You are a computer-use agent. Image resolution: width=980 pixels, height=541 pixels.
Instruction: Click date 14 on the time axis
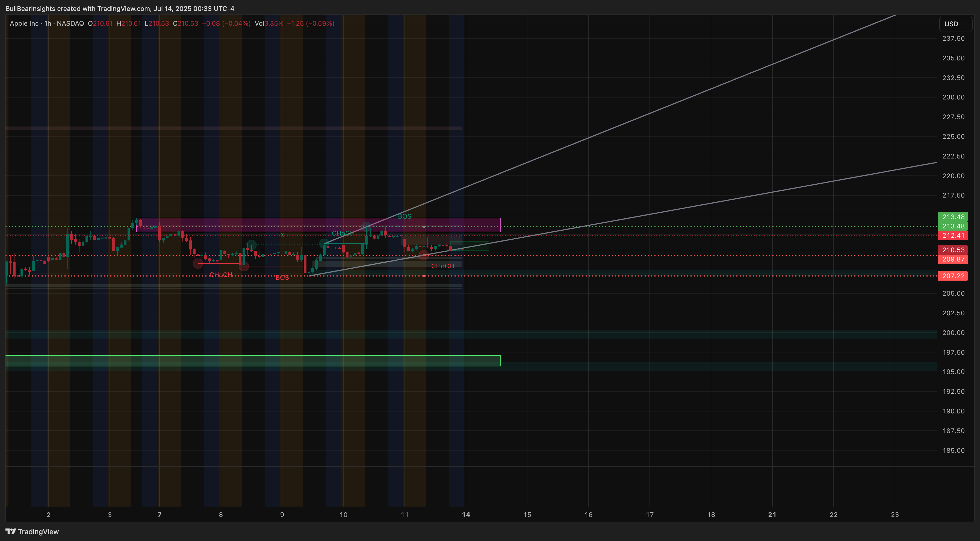pos(466,515)
